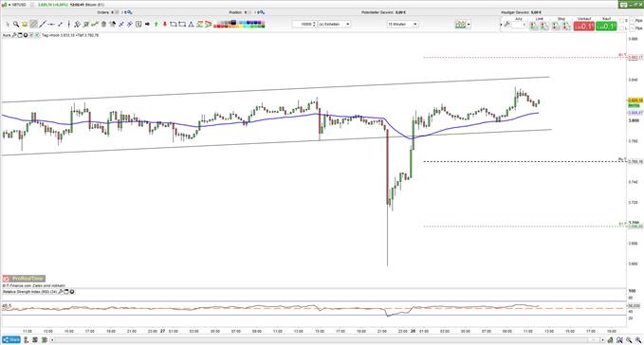The image size is (644, 345).
Task: Pick the black color swatch in palette
Action: [233, 22]
